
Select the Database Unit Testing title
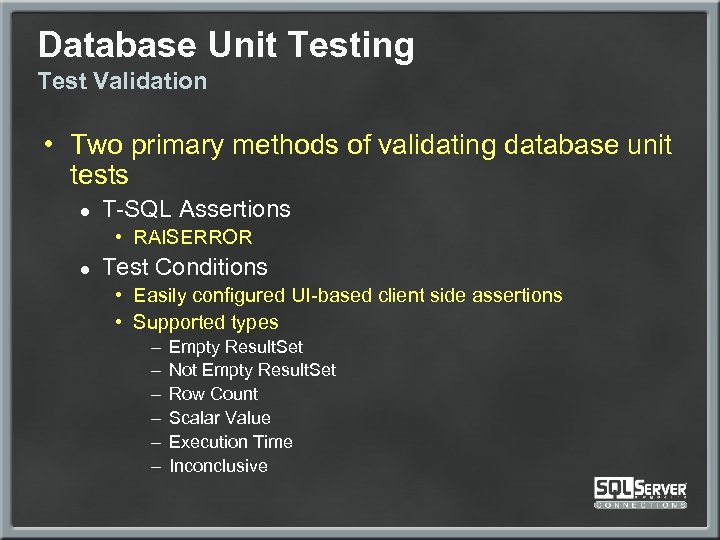(226, 45)
